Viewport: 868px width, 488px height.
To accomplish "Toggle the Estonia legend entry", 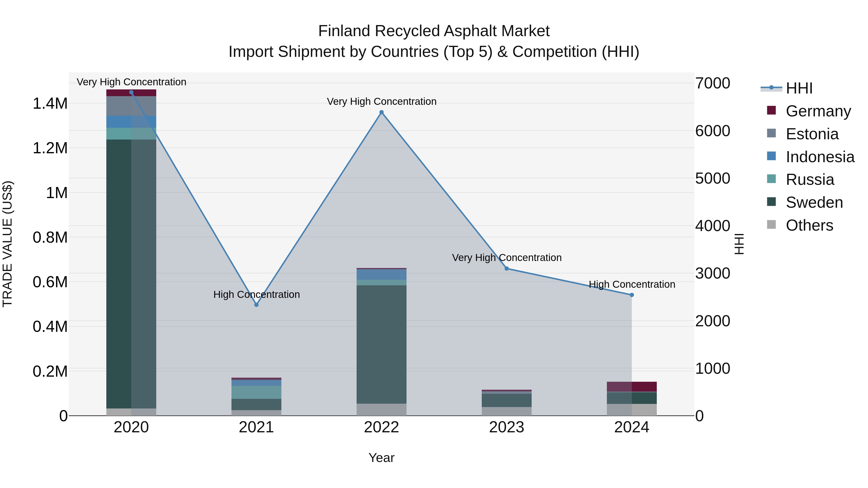I will (x=803, y=134).
